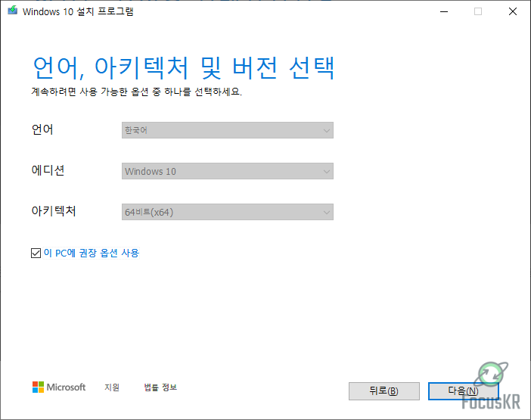Open the 아키텍처 dropdown showing 64비트(x64)
Image resolution: width=531 pixels, height=420 pixels.
pyautogui.click(x=227, y=212)
